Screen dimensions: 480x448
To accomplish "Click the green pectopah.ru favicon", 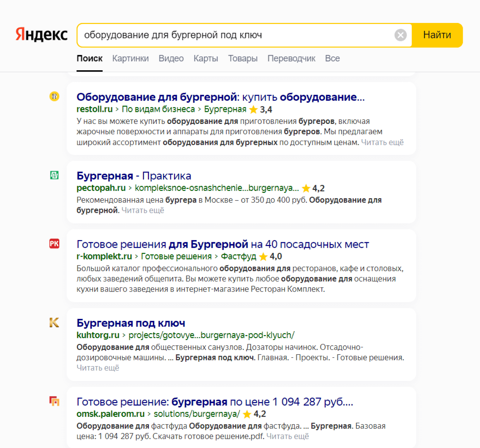I will click(x=54, y=175).
